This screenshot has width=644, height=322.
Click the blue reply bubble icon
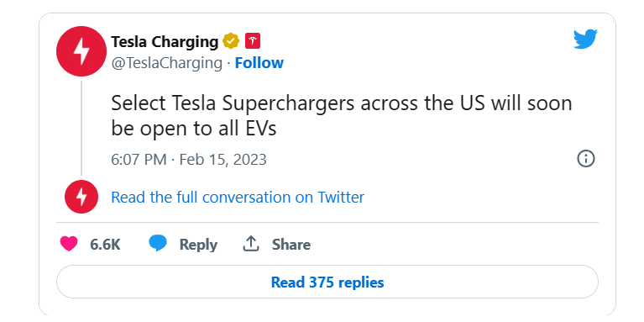pyautogui.click(x=158, y=244)
